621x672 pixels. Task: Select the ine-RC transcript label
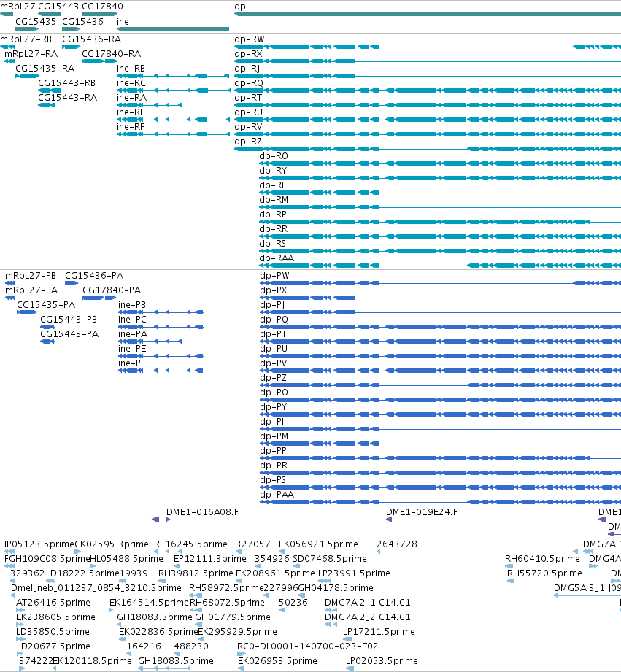131,83
